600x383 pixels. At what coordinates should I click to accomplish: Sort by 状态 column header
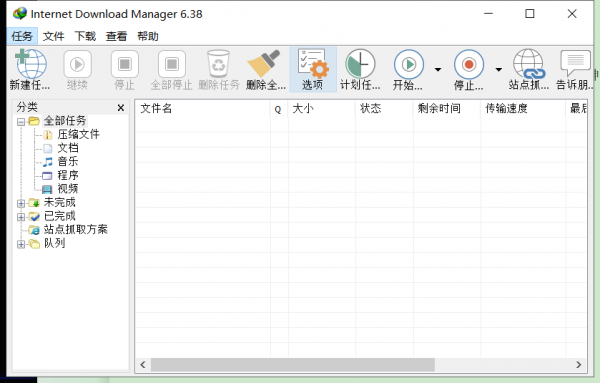click(x=384, y=109)
